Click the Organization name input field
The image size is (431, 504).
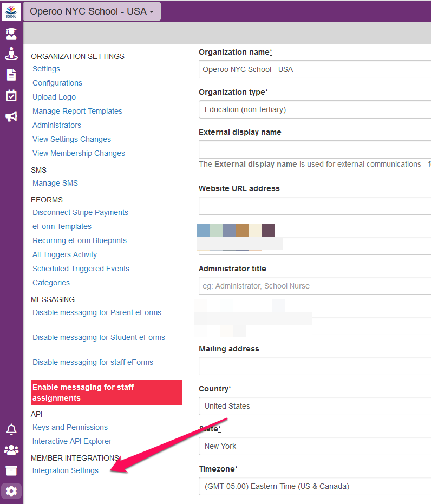click(315, 69)
